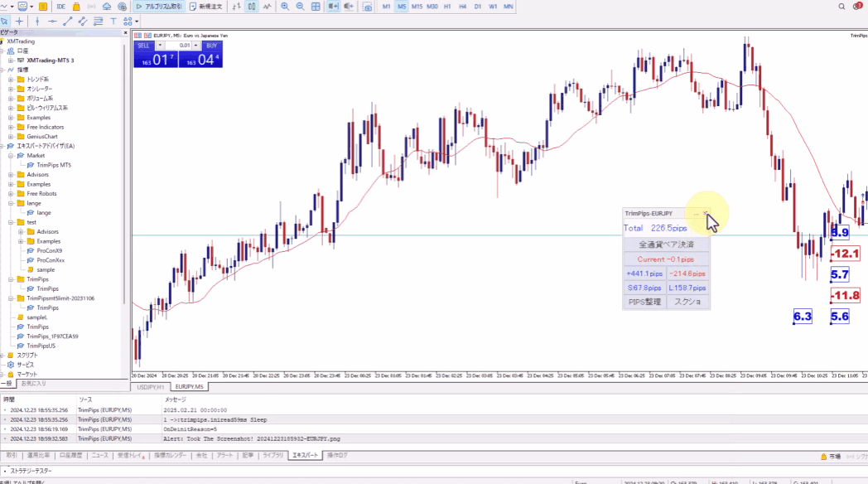Select the vertical line drawing tool

(x=38, y=20)
